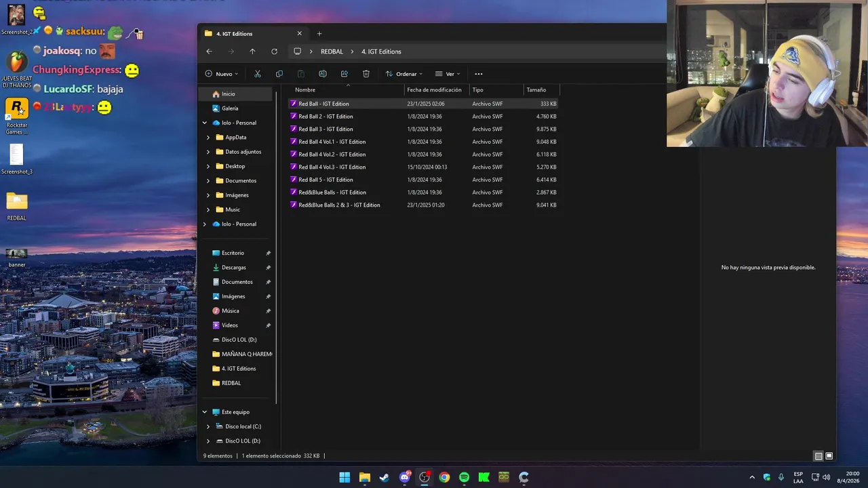
Task: Click the REDBAL breadcrumb in address bar
Action: [332, 52]
